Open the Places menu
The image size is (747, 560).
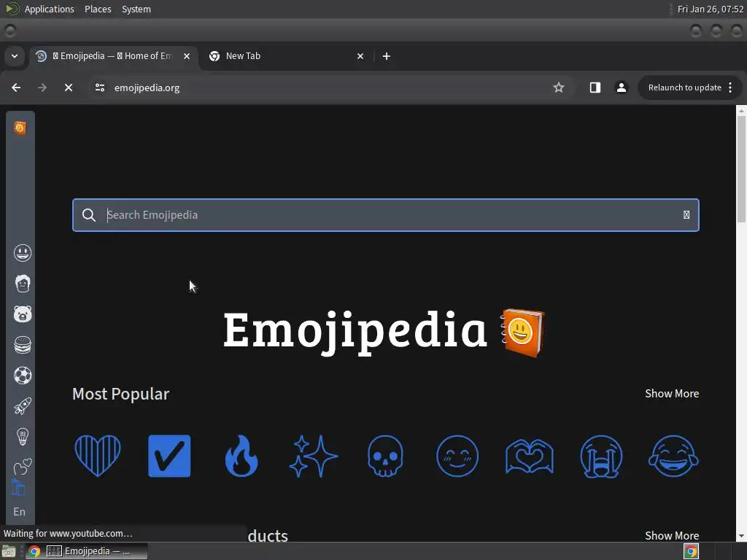tap(98, 9)
